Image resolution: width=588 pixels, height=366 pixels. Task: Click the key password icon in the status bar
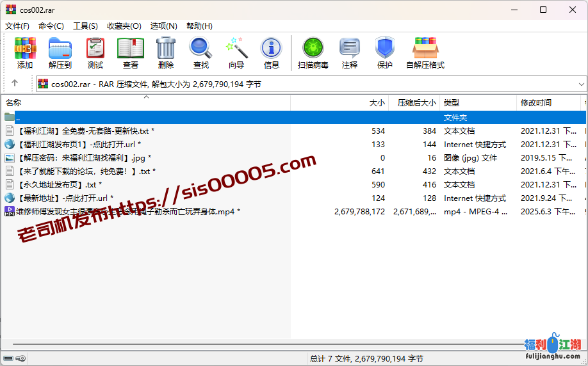(20, 358)
